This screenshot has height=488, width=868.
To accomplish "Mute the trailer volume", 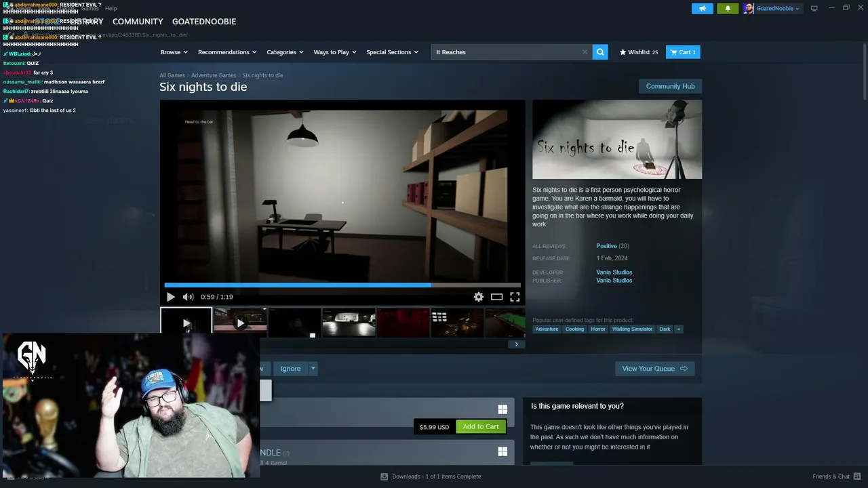I will tap(188, 297).
